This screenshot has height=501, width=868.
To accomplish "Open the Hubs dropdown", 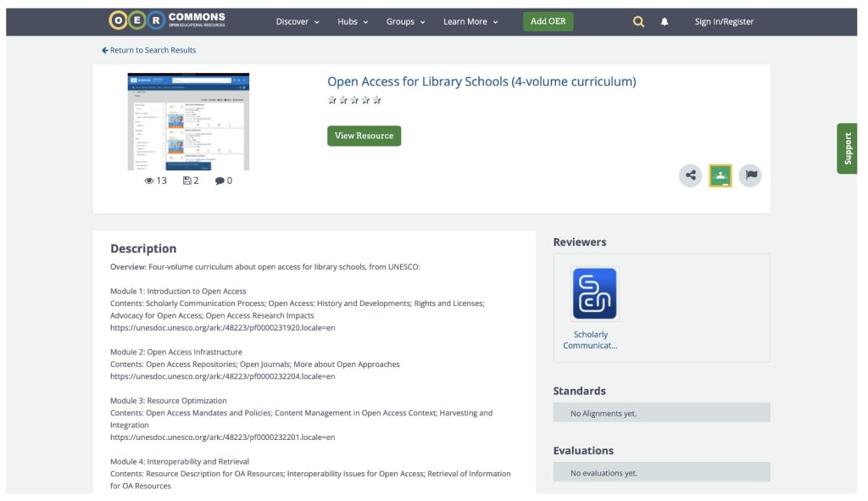I will pos(350,21).
